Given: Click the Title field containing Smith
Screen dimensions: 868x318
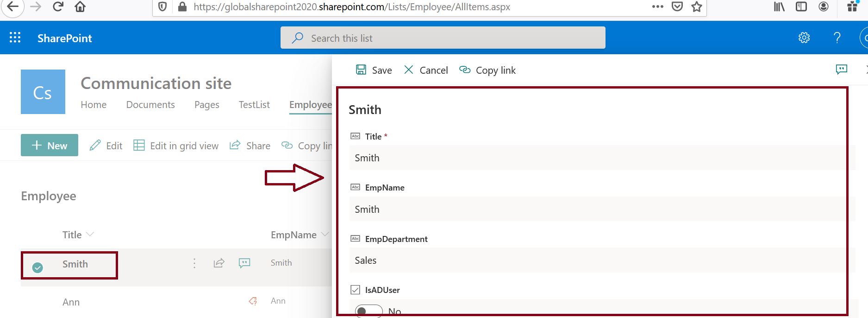Looking at the screenshot, I should 602,158.
